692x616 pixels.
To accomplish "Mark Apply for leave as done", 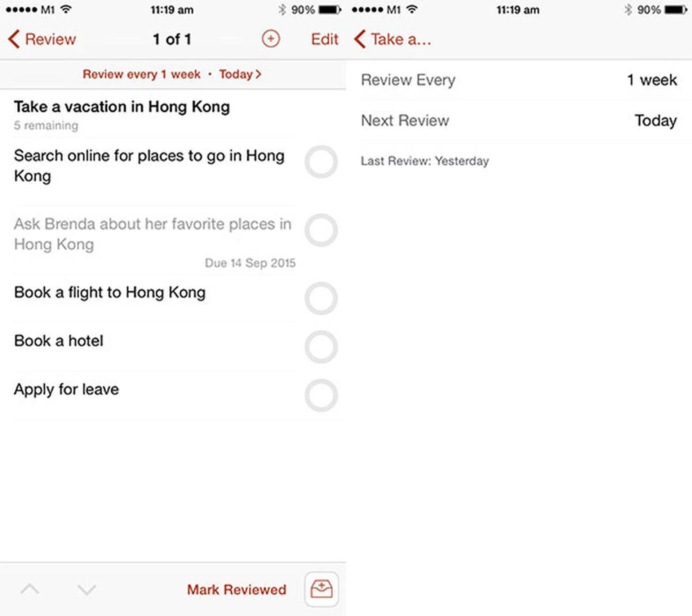I will click(321, 395).
